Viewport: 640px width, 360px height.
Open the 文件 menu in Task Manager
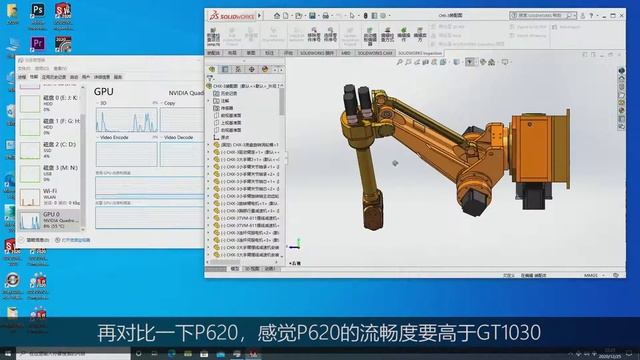(24, 69)
